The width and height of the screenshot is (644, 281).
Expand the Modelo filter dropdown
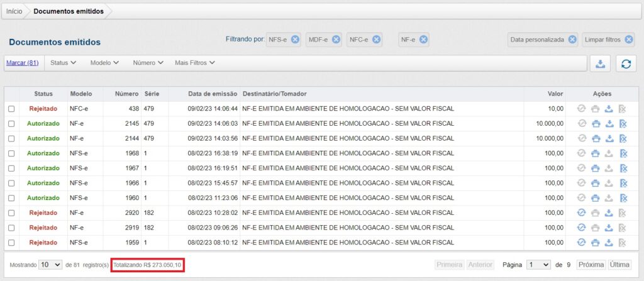tap(104, 63)
